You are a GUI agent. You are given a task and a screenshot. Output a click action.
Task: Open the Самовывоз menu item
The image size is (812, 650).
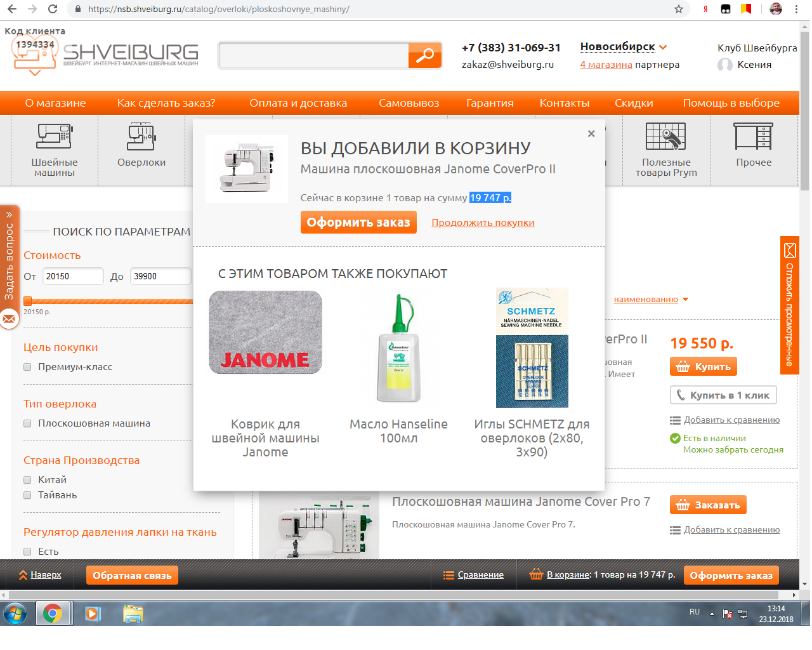[409, 103]
